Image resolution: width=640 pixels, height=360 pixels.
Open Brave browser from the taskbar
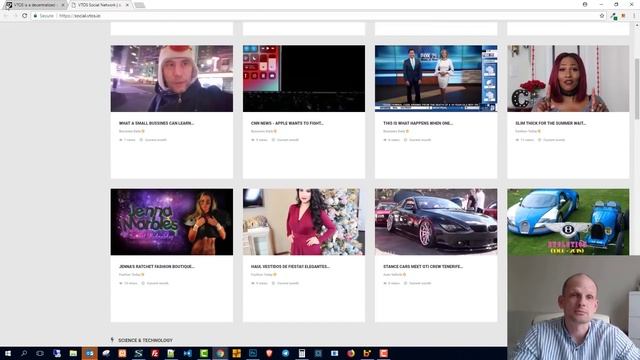pyautogui.click(x=269, y=353)
